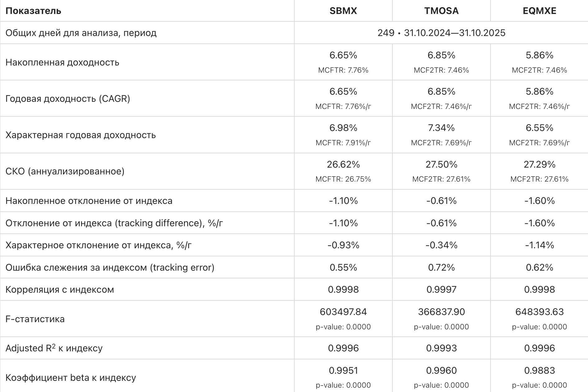Click the tracking error row label

pos(110,268)
